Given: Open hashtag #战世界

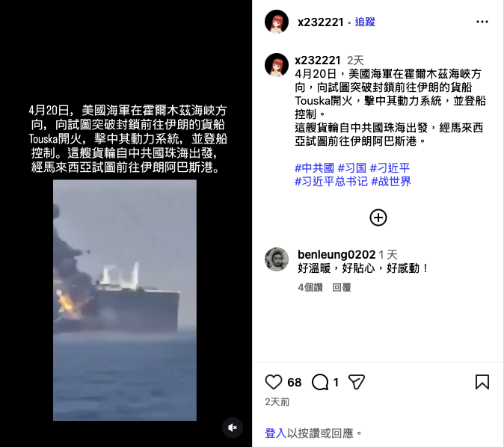Looking at the screenshot, I should click(391, 181).
